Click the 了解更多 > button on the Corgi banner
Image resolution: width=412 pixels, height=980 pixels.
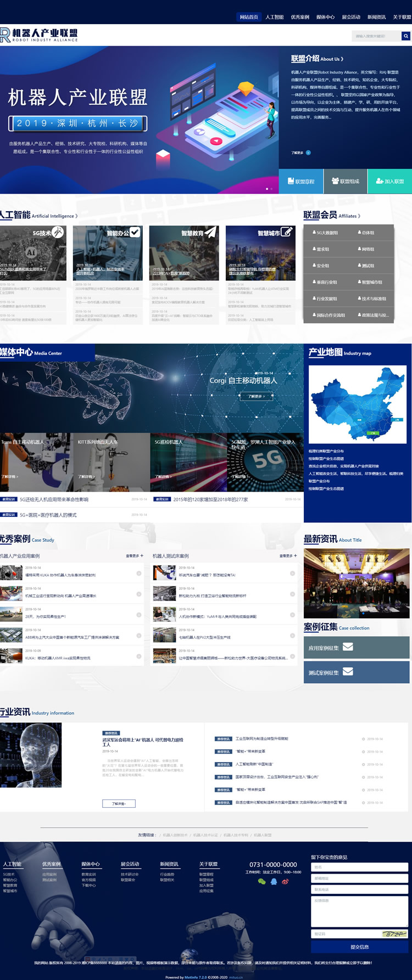tap(256, 396)
